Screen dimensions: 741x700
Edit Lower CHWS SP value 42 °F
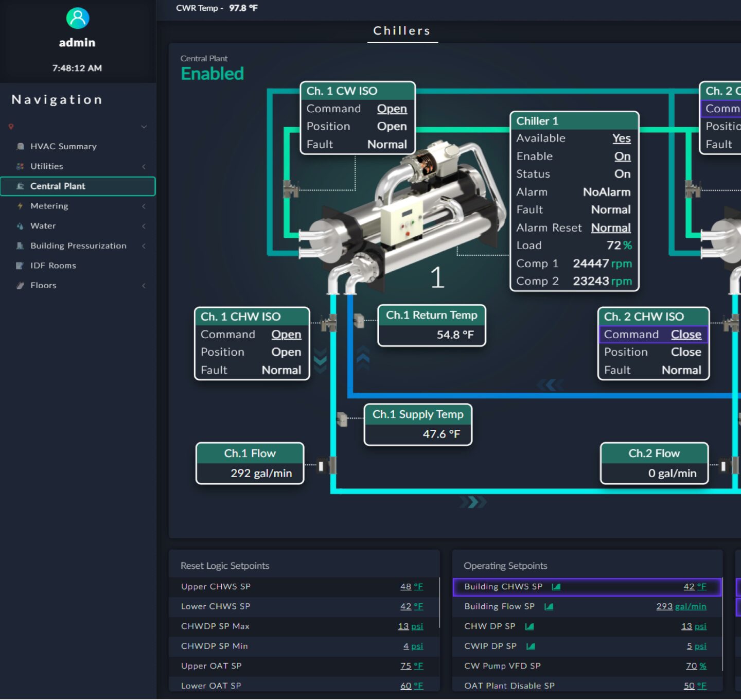click(412, 607)
